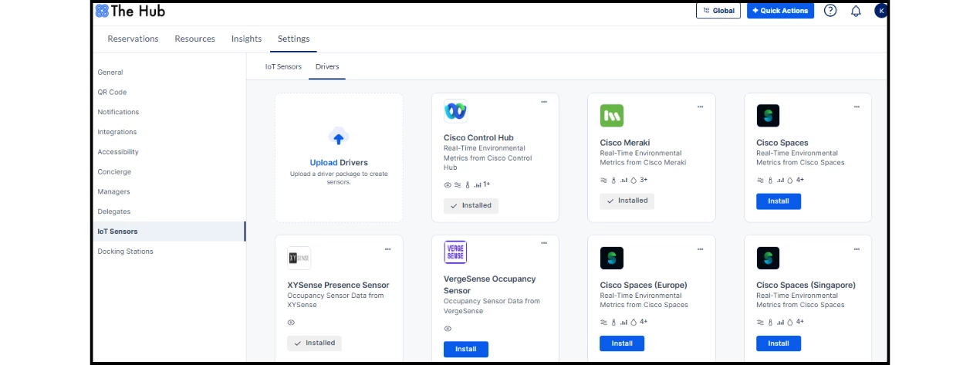Click Installed badge on Cisco Control Hub

coord(471,206)
